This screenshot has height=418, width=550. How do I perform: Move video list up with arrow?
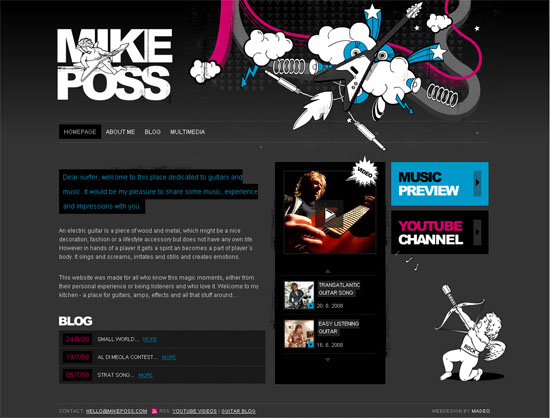tap(328, 271)
